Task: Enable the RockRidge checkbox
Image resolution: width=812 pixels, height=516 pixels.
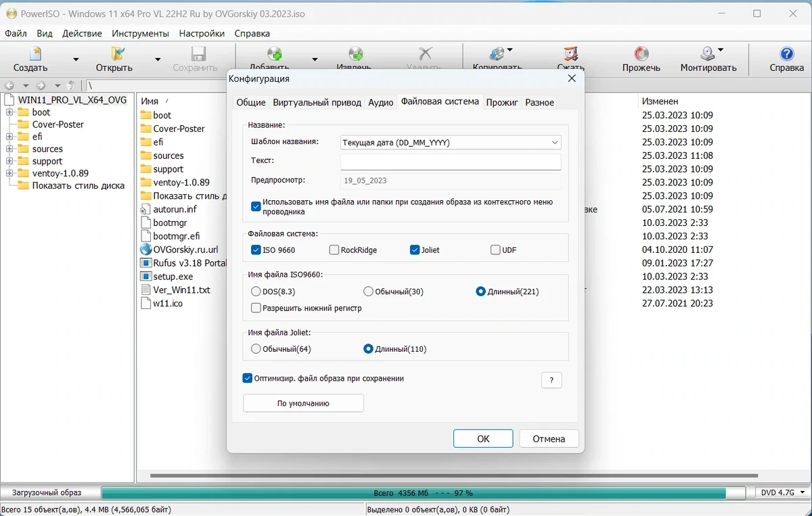Action: click(x=334, y=250)
